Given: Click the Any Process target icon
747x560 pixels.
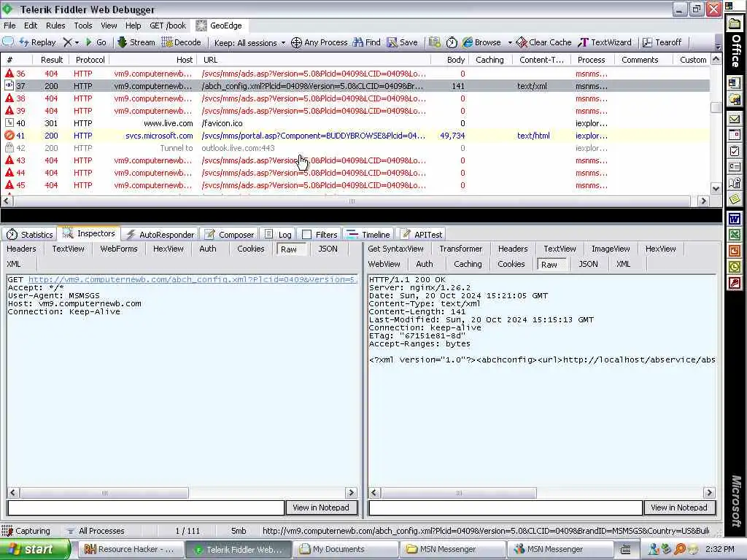Looking at the screenshot, I should pos(296,42).
